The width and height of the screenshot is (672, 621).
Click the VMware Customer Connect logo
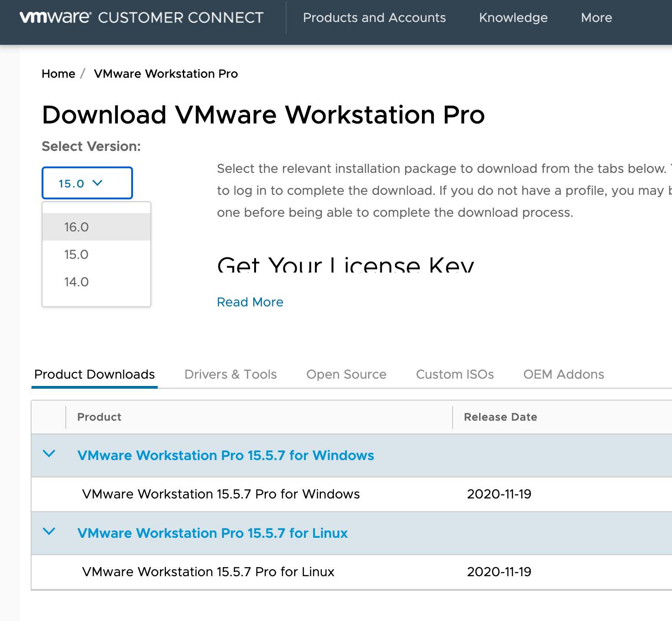141,17
